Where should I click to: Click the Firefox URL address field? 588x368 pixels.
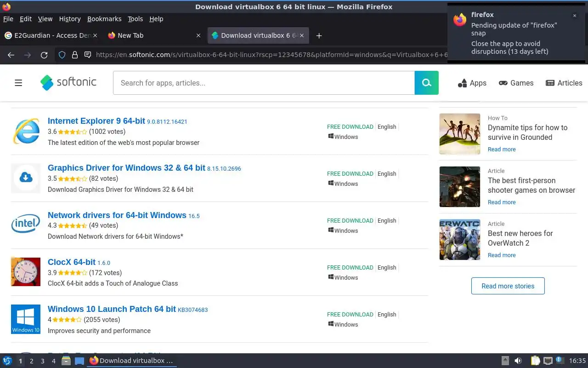click(x=271, y=55)
